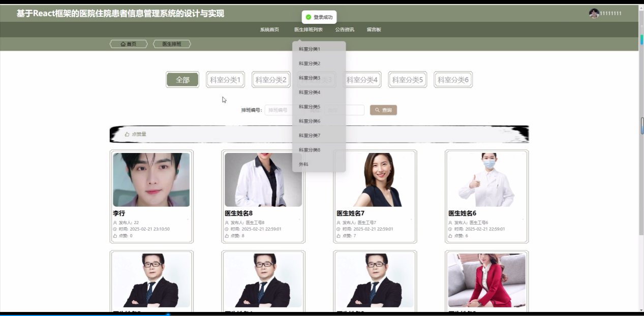The image size is (644, 316).
Task: Click the username 11111111 at top right
Action: pyautogui.click(x=610, y=13)
